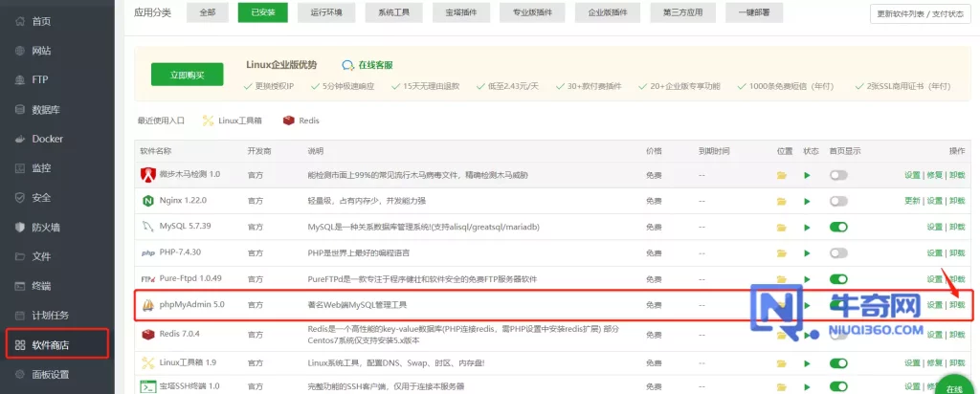Image resolution: width=980 pixels, height=394 pixels.
Task: Click 修复 for Linux工具箱 1.9
Action: (934, 362)
